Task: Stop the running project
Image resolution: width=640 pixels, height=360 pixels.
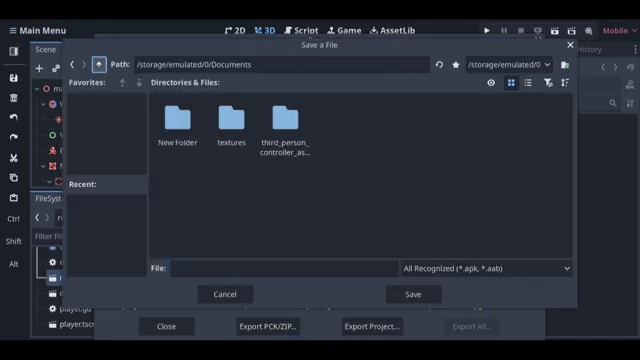Action: pyautogui.click(x=521, y=31)
